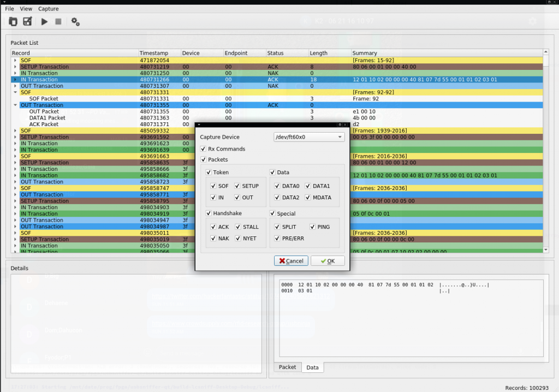
Task: Switch to the Packet tab
Action: (x=287, y=367)
